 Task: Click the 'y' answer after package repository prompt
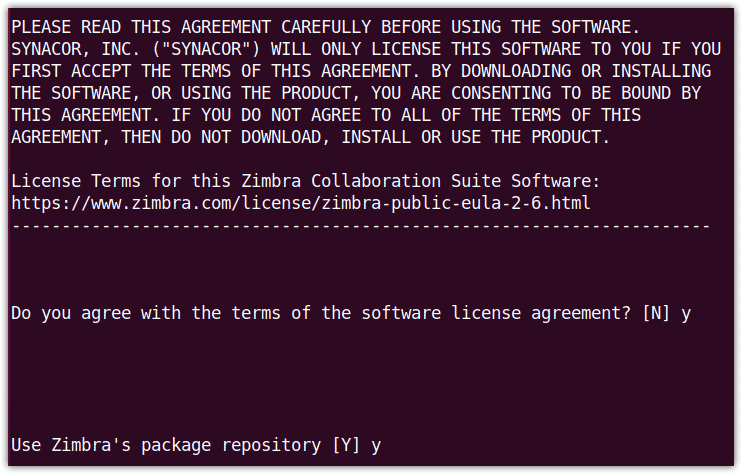pyautogui.click(x=376, y=446)
